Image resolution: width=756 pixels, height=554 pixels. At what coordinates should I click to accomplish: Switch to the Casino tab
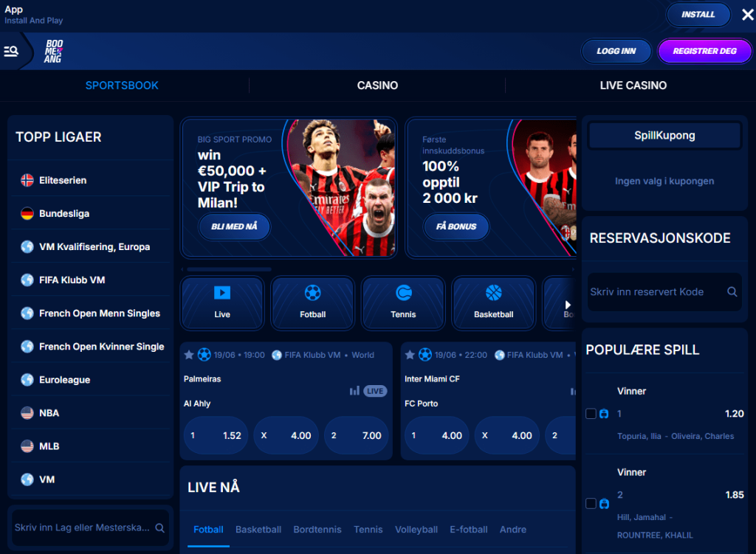[x=377, y=86]
